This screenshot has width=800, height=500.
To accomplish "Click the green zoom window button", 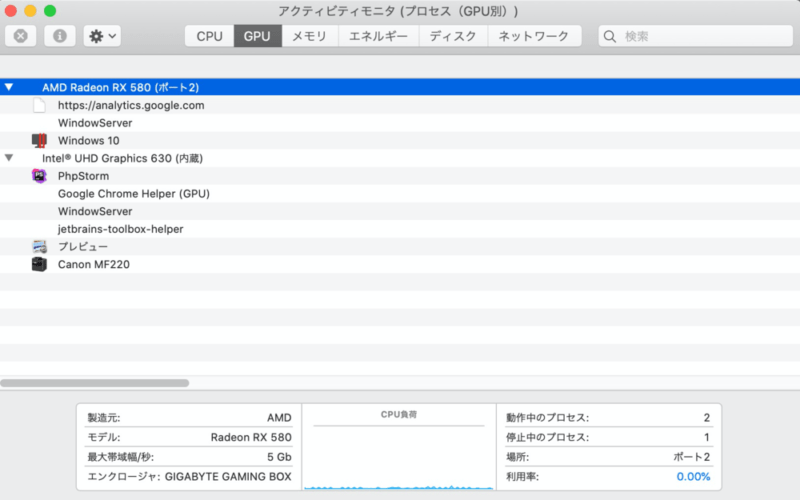I will click(x=50, y=11).
